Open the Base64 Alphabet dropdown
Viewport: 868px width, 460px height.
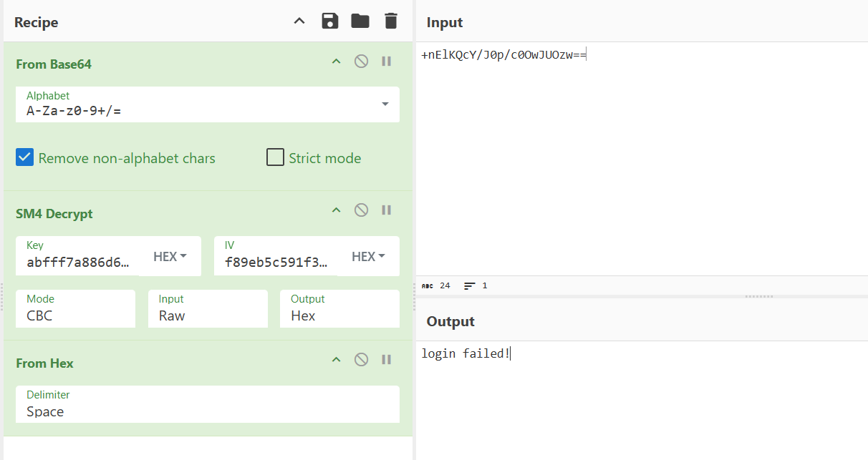coord(385,104)
